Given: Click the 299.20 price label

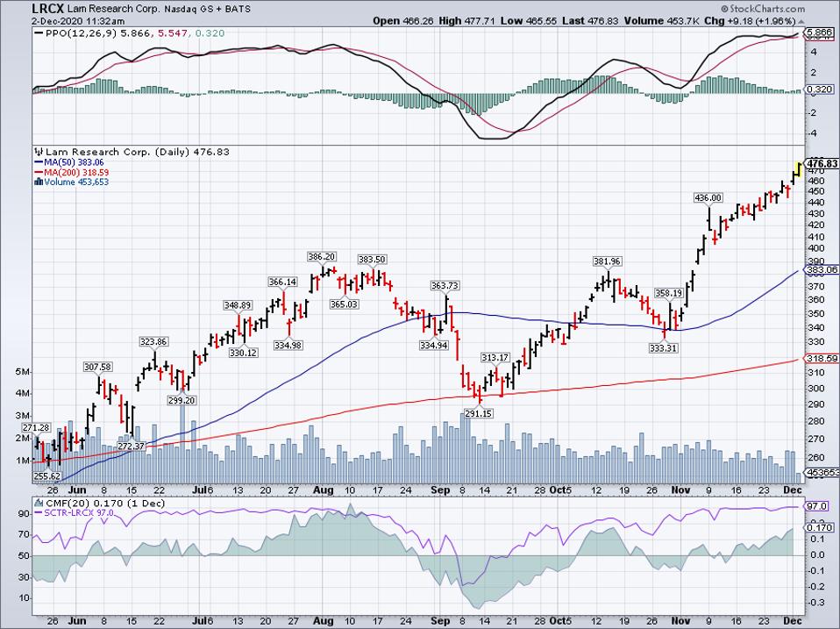Looking at the screenshot, I should [182, 400].
